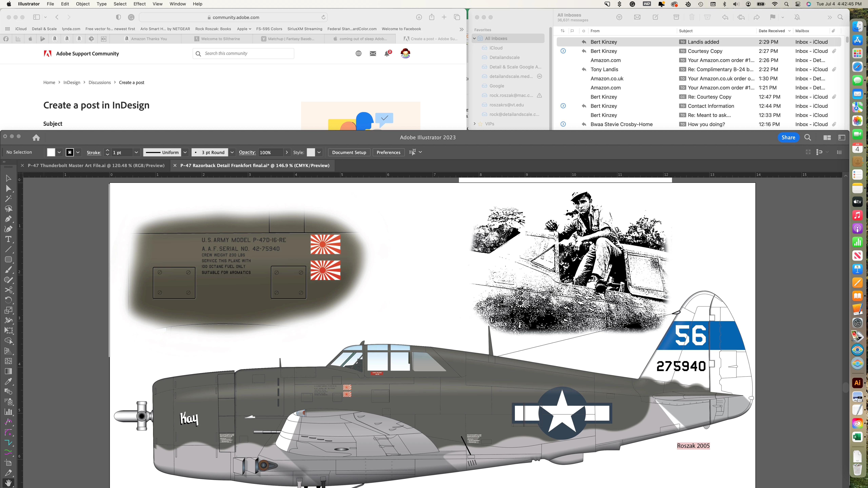This screenshot has height=488, width=868.
Task: Toggle Safari sidebar button
Action: click(x=36, y=17)
